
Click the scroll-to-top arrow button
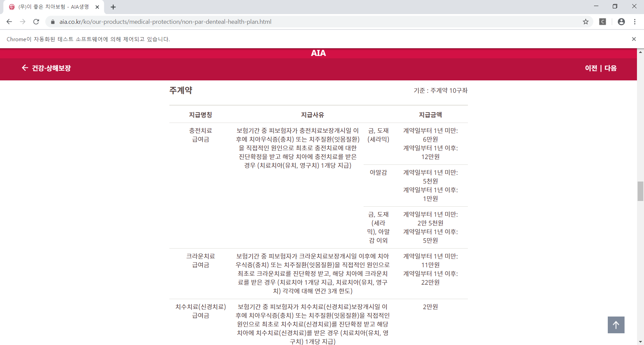616,325
